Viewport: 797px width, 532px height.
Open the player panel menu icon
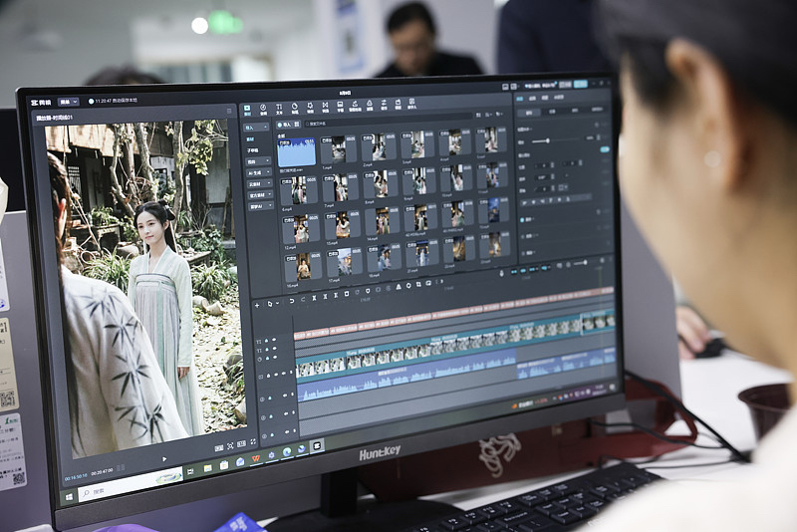click(229, 111)
